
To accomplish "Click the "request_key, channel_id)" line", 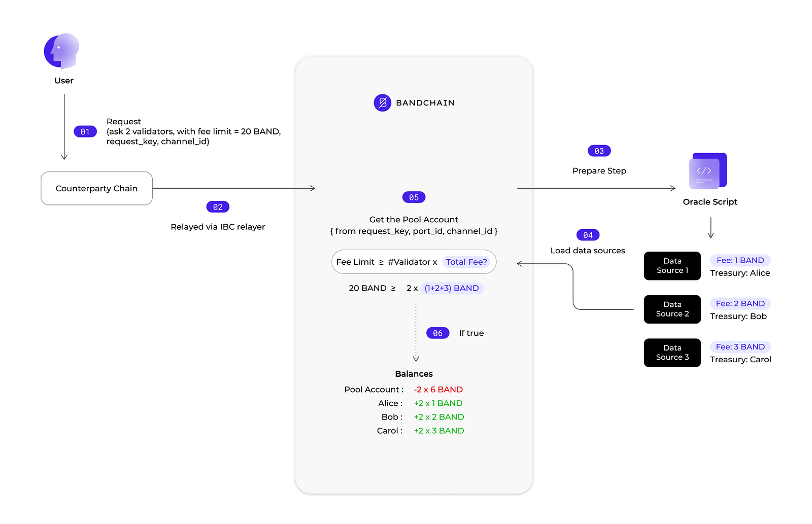I will [158, 142].
